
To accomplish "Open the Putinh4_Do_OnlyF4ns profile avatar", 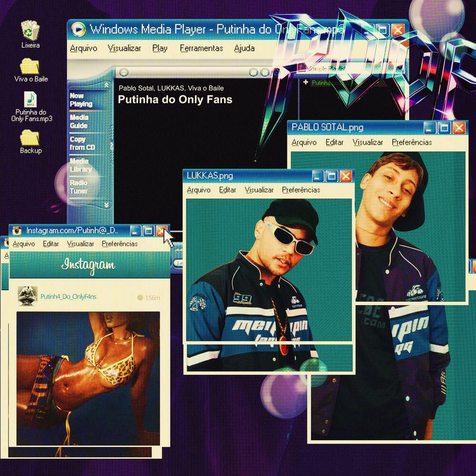I will click(27, 296).
